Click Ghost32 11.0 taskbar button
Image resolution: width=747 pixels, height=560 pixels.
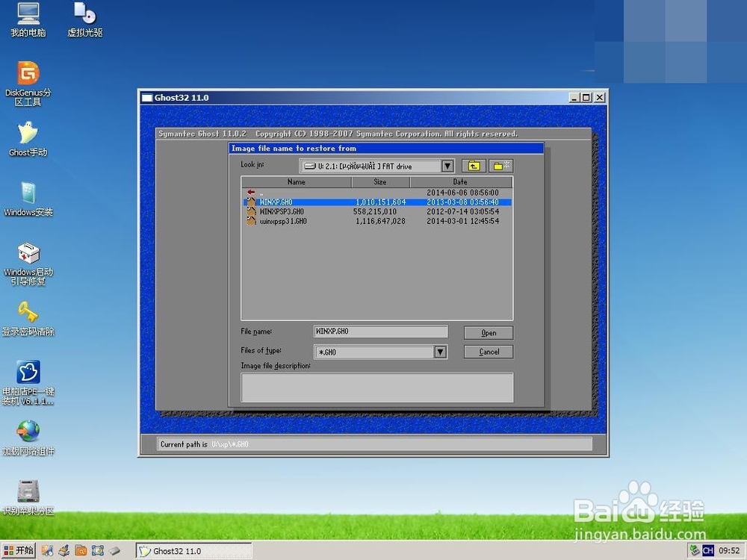pos(194,551)
